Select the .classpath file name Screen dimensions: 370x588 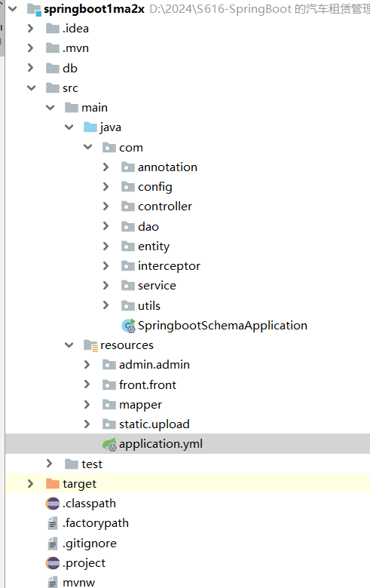tap(89, 504)
